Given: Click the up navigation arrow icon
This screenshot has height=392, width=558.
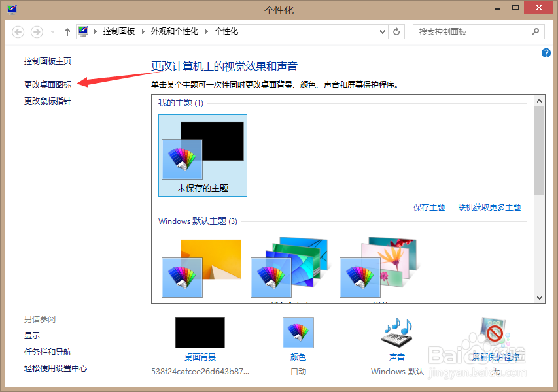Looking at the screenshot, I should pyautogui.click(x=67, y=31).
